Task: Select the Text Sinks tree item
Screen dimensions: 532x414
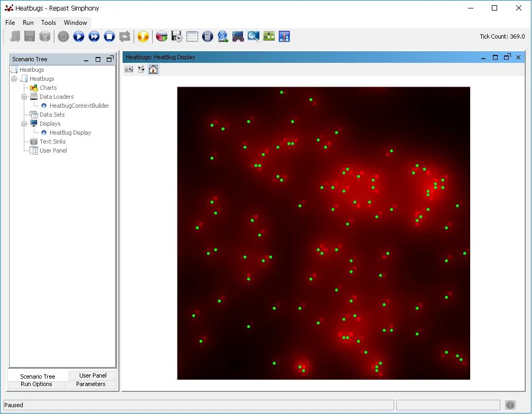Action: (x=53, y=142)
